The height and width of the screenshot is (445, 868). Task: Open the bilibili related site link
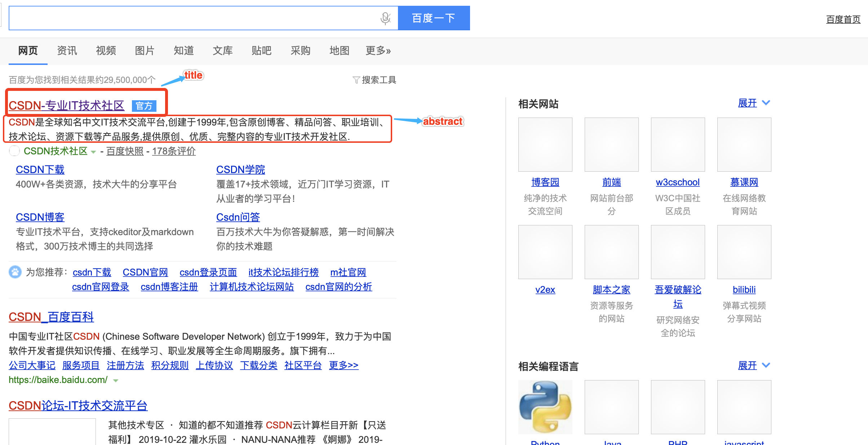point(744,290)
